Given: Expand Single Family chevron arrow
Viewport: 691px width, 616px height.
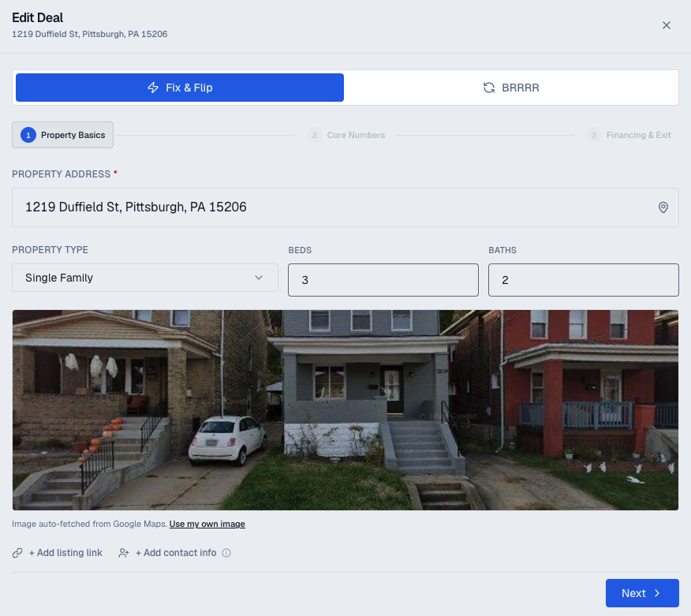Looking at the screenshot, I should tap(259, 278).
